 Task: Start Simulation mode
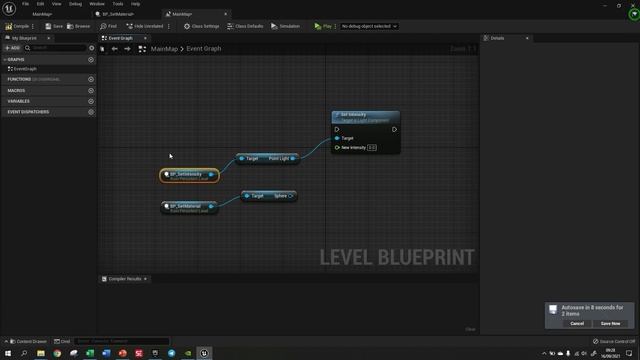click(285, 26)
